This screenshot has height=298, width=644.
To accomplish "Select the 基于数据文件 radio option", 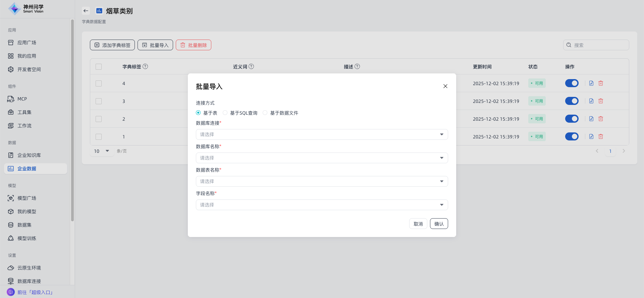I will [x=265, y=113].
